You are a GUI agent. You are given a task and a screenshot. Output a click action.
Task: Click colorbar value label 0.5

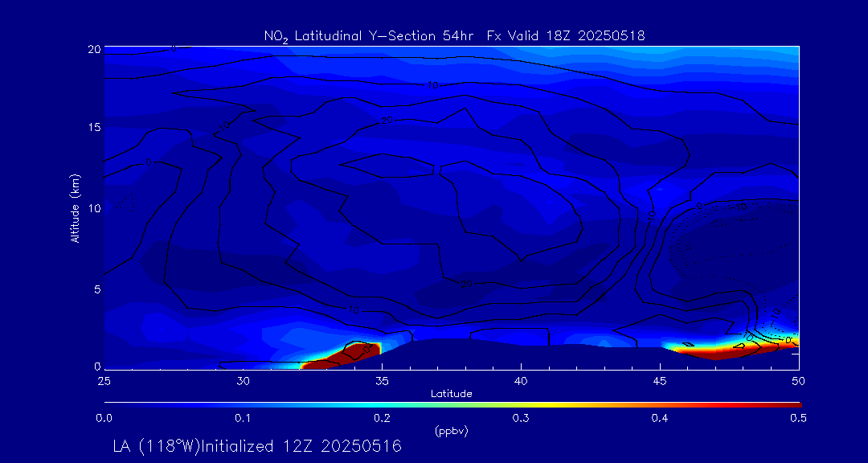798,419
